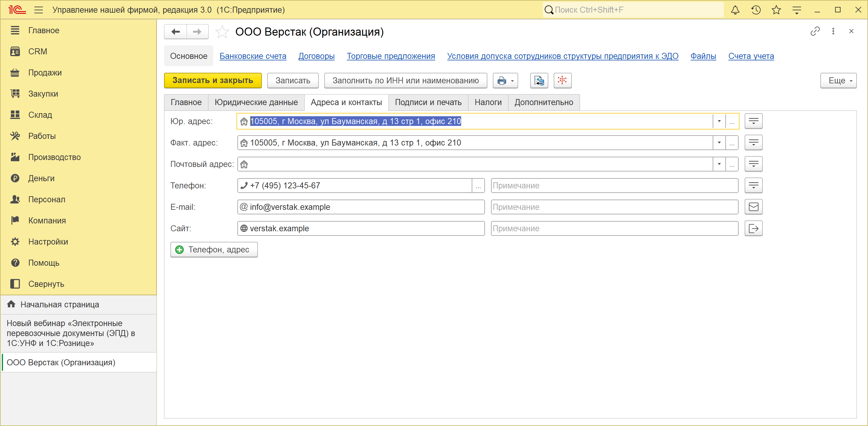Add contact via Телефон, адрес button

click(214, 250)
